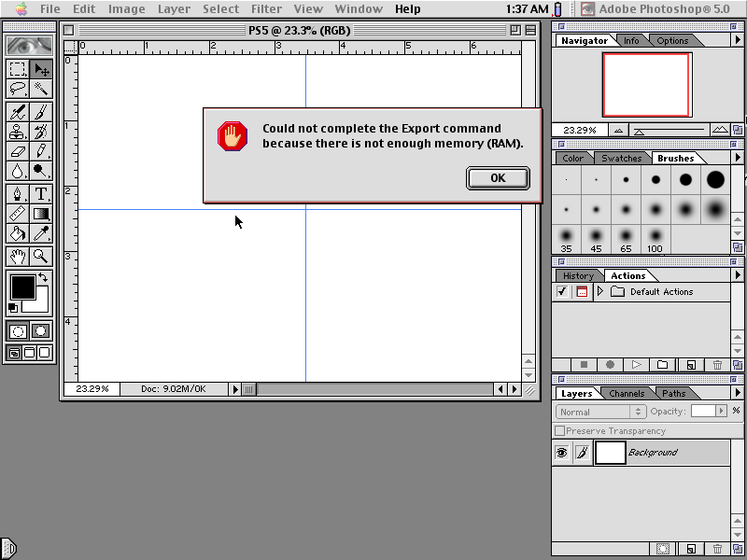This screenshot has height=560, width=747.
Task: Open the Filter menu
Action: coord(266,8)
